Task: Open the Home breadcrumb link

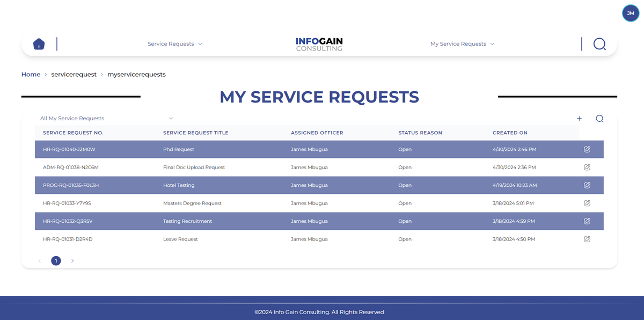Action: [x=31, y=74]
